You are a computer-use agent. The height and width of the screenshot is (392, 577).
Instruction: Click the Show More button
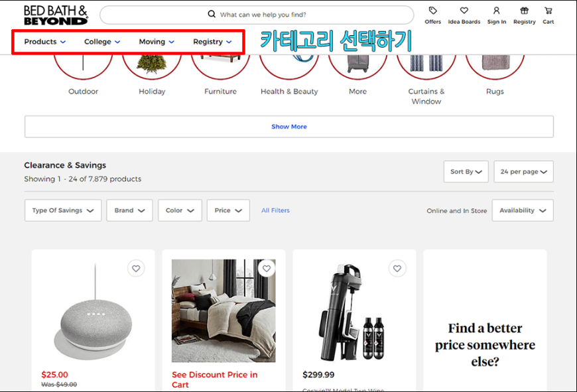pyautogui.click(x=289, y=127)
